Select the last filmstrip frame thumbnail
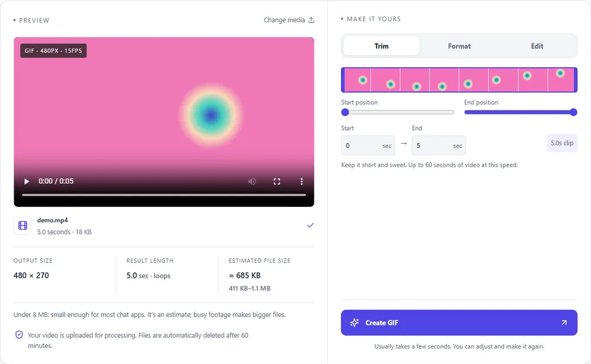 tap(561, 80)
